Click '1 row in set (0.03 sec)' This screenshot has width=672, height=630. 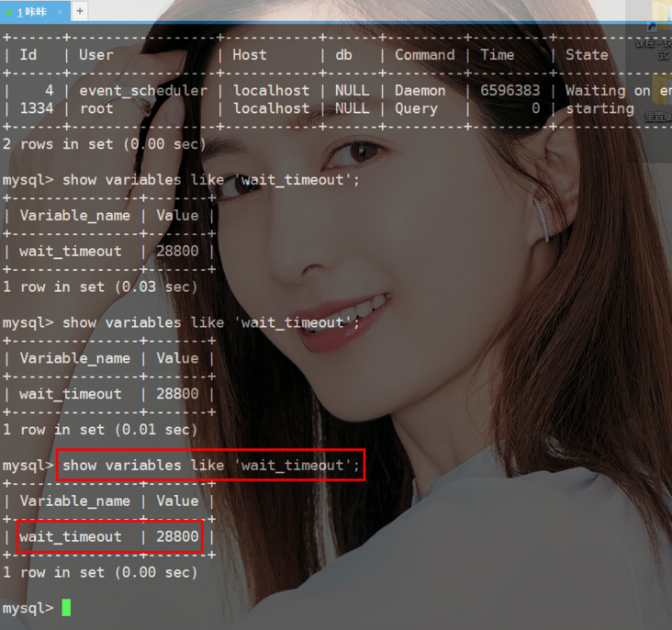(x=100, y=287)
